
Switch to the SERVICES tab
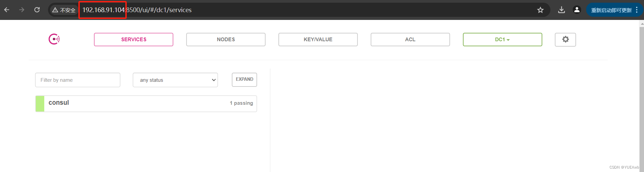(133, 40)
